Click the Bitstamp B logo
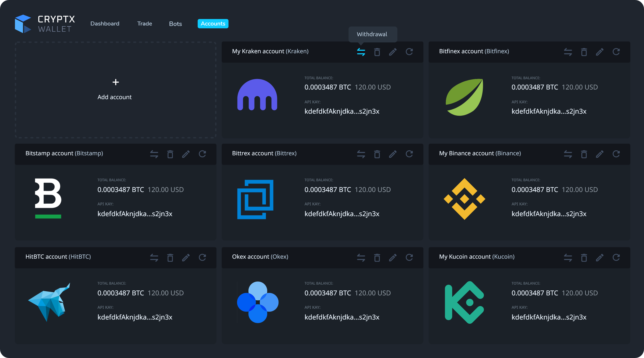This screenshot has height=358, width=644. click(x=48, y=198)
